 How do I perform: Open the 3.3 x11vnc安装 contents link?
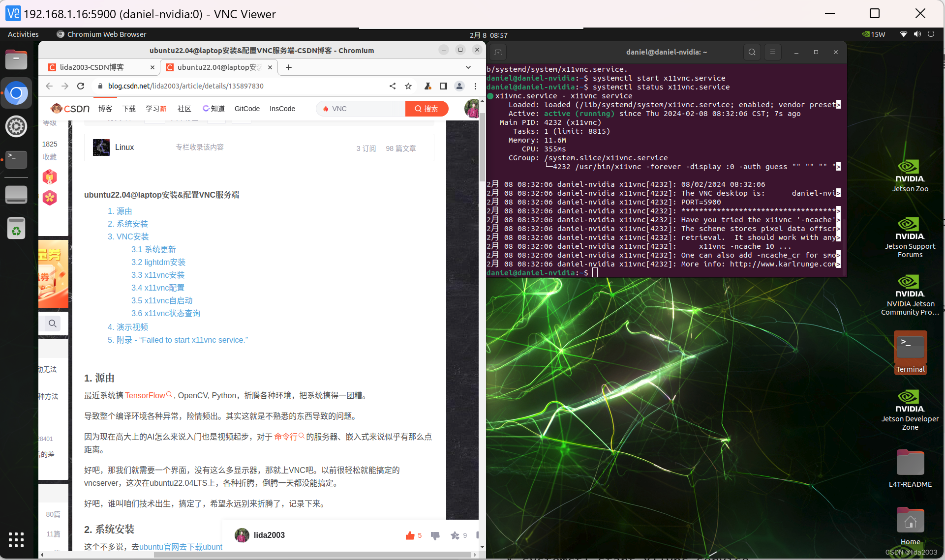point(157,275)
